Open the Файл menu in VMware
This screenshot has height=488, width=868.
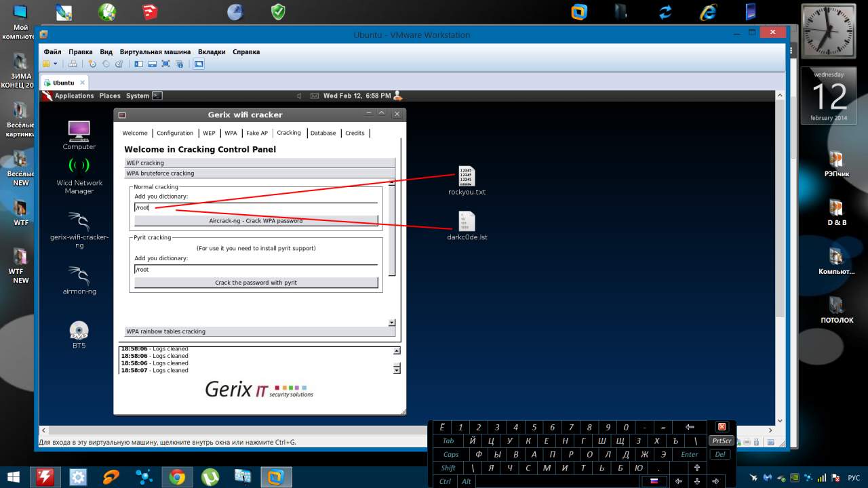(52, 52)
